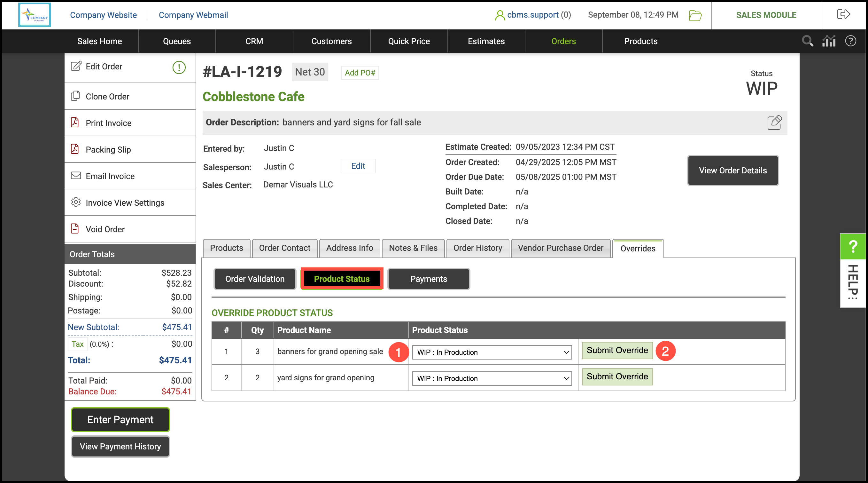The image size is (868, 483).
Task: Open the green folder icon in header
Action: 695,16
